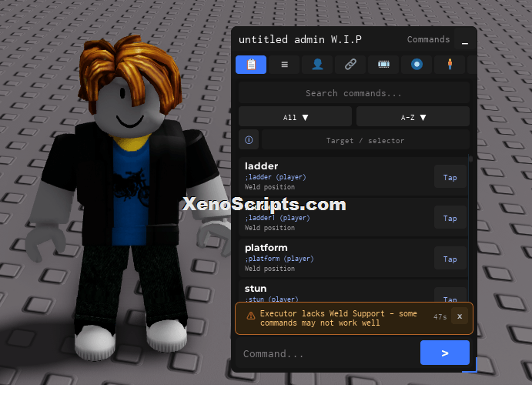Tap the stun command button
532x408 pixels.
tap(450, 295)
